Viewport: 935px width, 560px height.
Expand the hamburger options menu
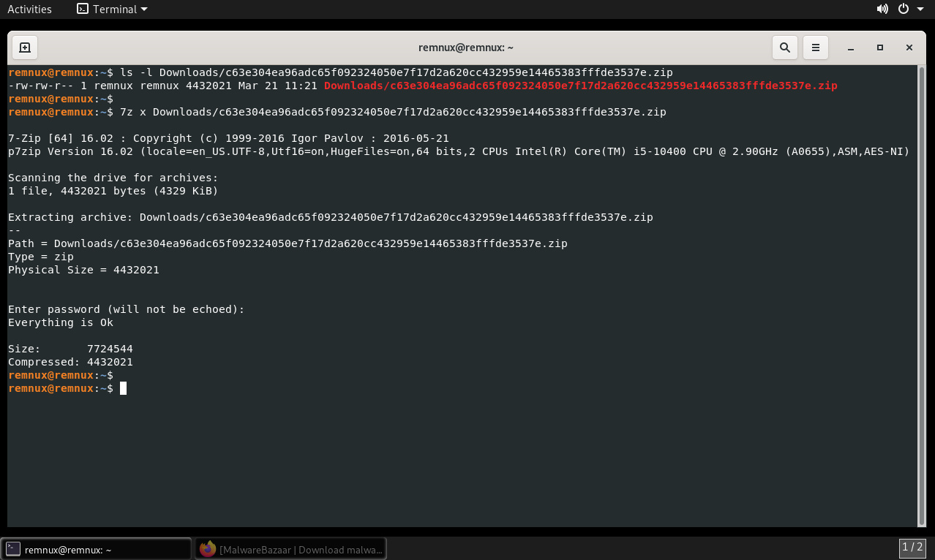coord(815,47)
